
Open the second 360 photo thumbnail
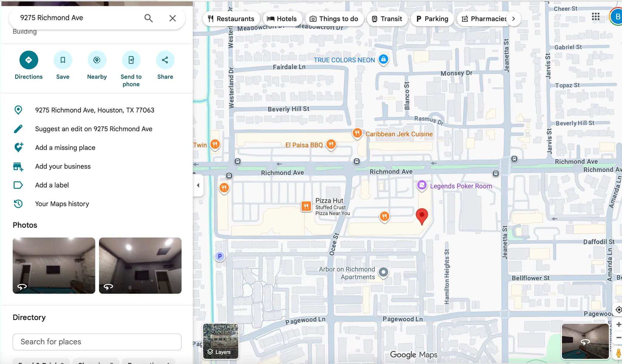[x=140, y=265]
